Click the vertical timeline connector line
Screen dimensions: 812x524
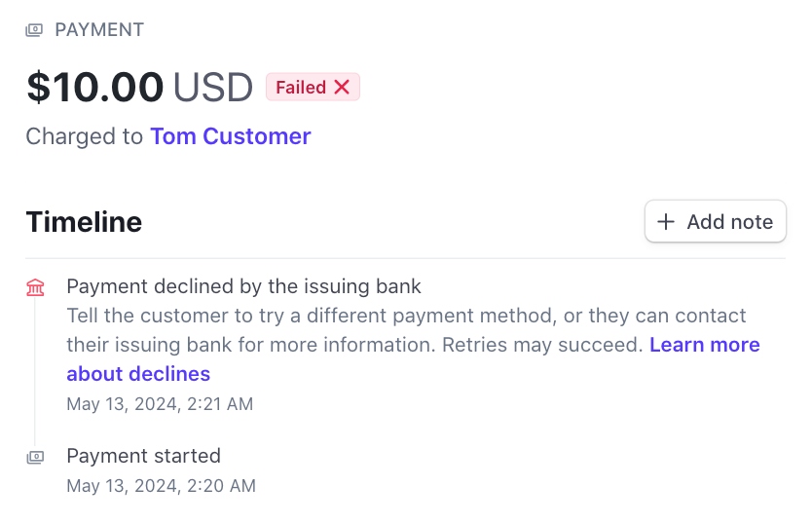coord(36,370)
